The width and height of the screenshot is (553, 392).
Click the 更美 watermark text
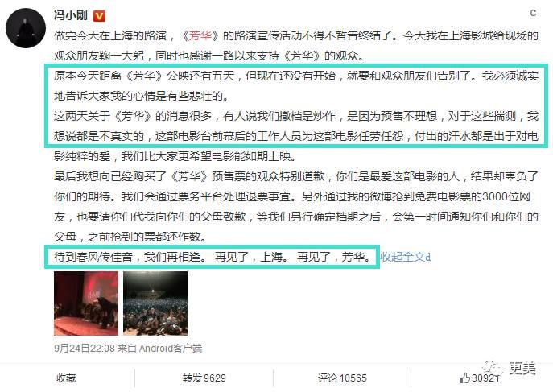tap(523, 369)
